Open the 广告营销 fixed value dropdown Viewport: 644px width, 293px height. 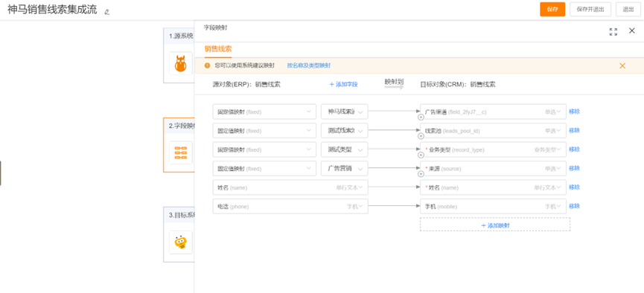coord(345,169)
